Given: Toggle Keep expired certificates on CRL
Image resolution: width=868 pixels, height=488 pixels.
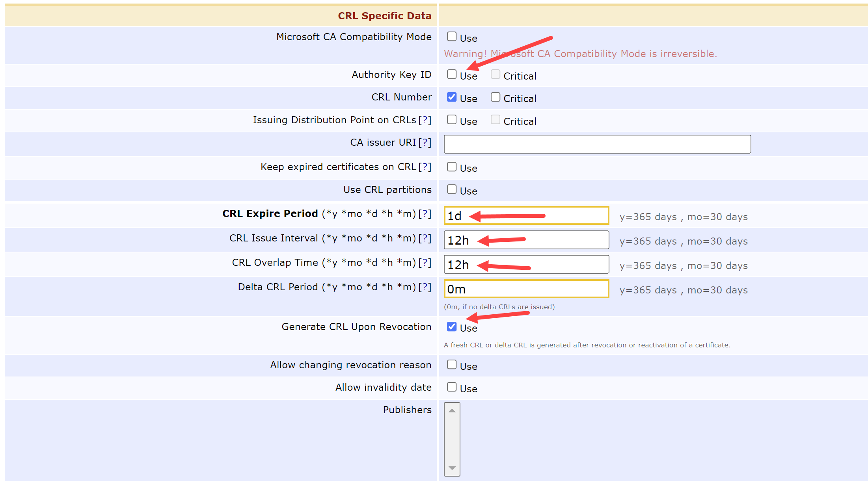Looking at the screenshot, I should [452, 167].
